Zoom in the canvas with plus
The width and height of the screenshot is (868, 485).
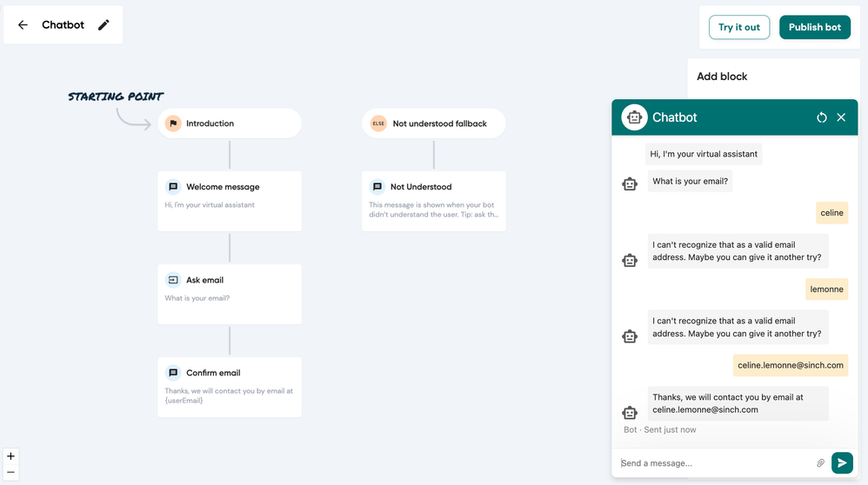coord(10,456)
